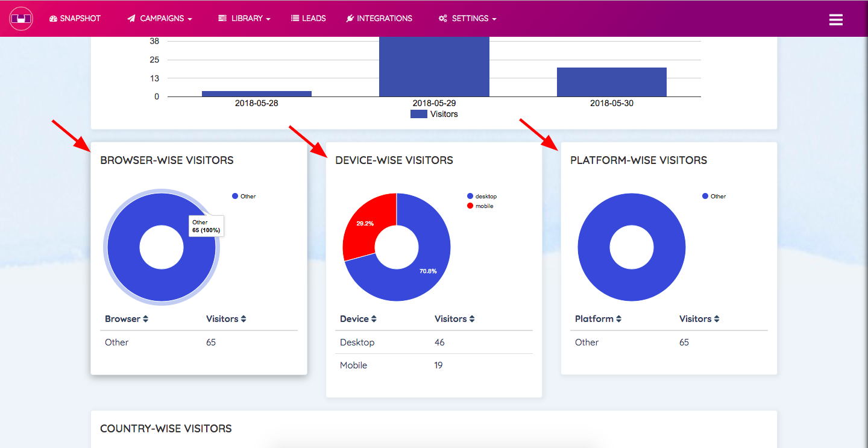Viewport: 868px width, 448px height.
Task: Click the Snapshot dashboard icon
Action: (53, 19)
